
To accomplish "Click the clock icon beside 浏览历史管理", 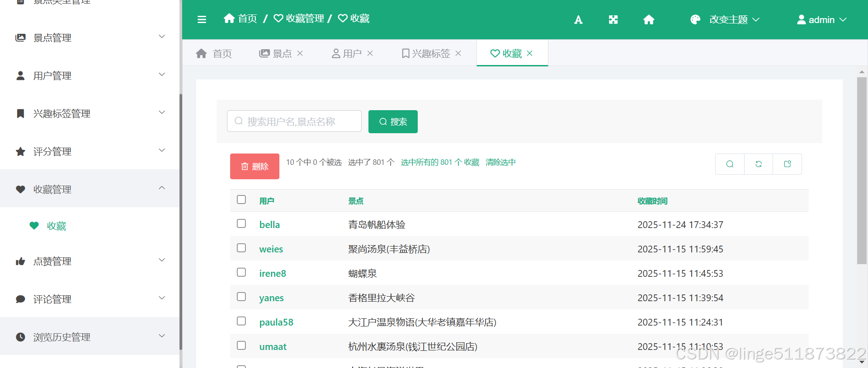I will tap(20, 337).
